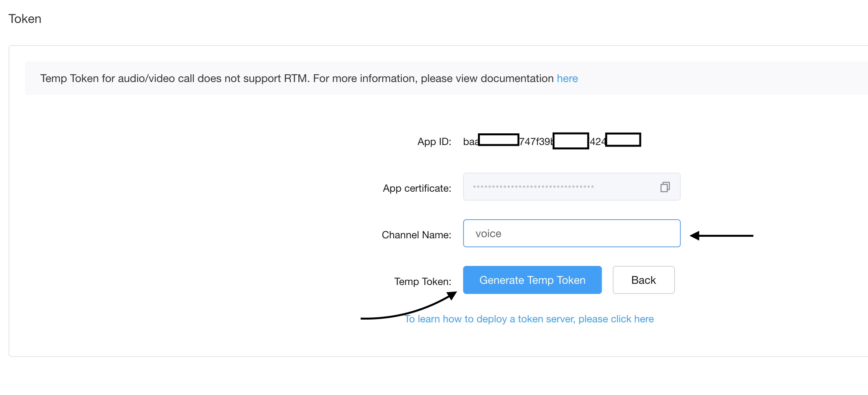Click the first redaction box in App ID
868x395 pixels.
[498, 140]
